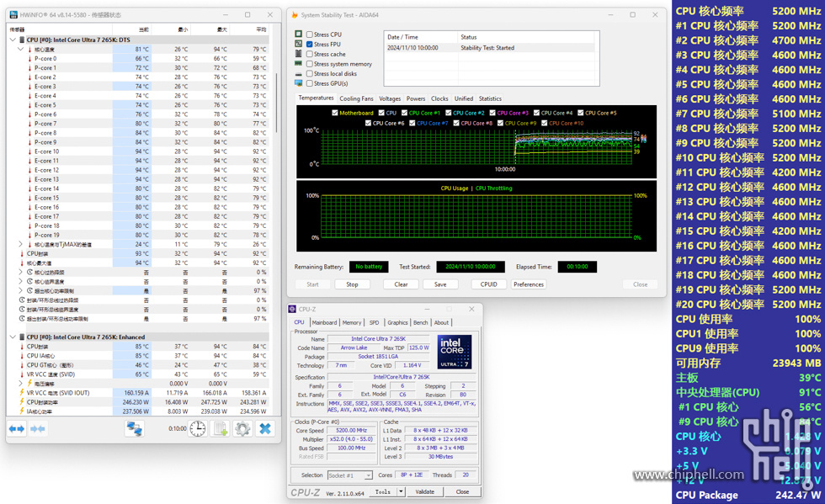Screen dimensions: 825x504
Task: Enable the Stress GPU(s) checkbox
Action: pyautogui.click(x=310, y=83)
